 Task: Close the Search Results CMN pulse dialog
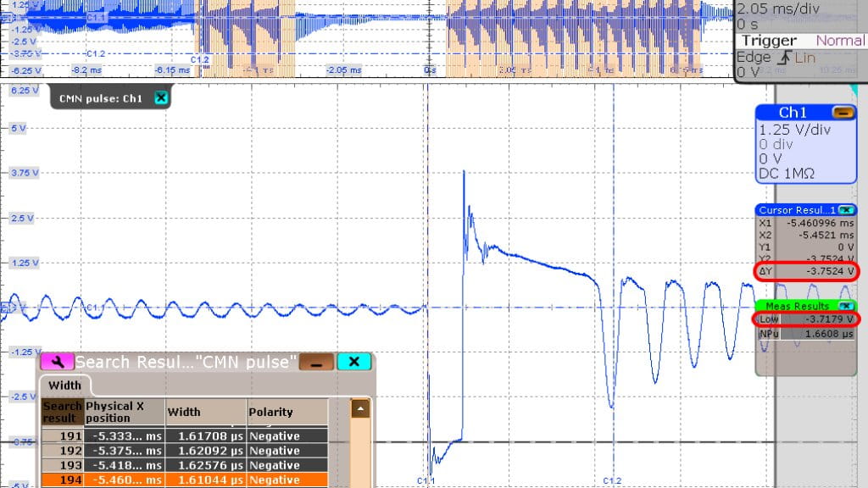tap(353, 361)
